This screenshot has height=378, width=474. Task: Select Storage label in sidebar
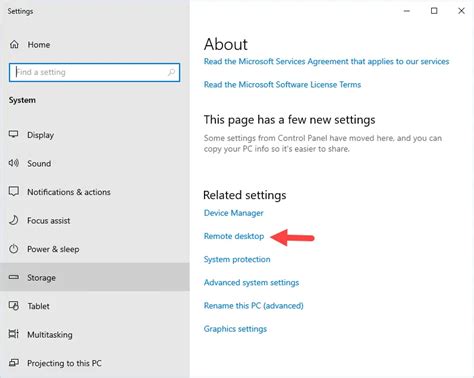tap(41, 278)
